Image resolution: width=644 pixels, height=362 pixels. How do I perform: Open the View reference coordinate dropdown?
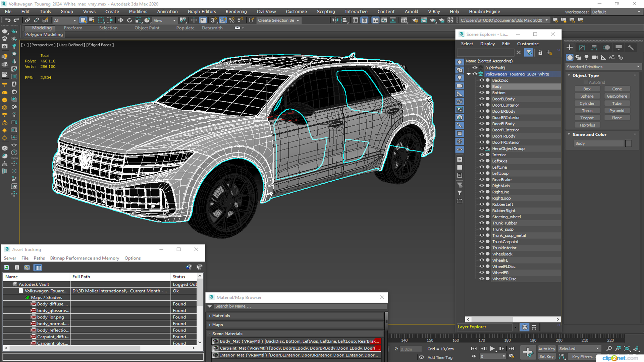pos(164,20)
